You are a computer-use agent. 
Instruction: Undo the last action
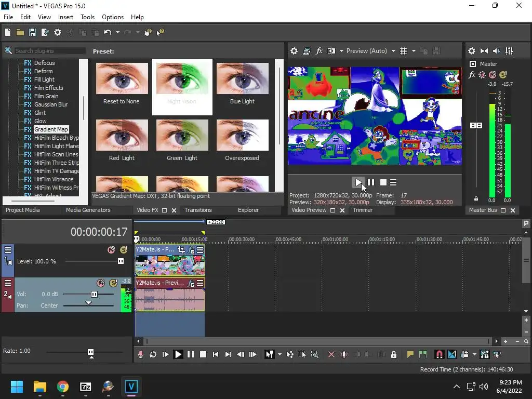108,32
